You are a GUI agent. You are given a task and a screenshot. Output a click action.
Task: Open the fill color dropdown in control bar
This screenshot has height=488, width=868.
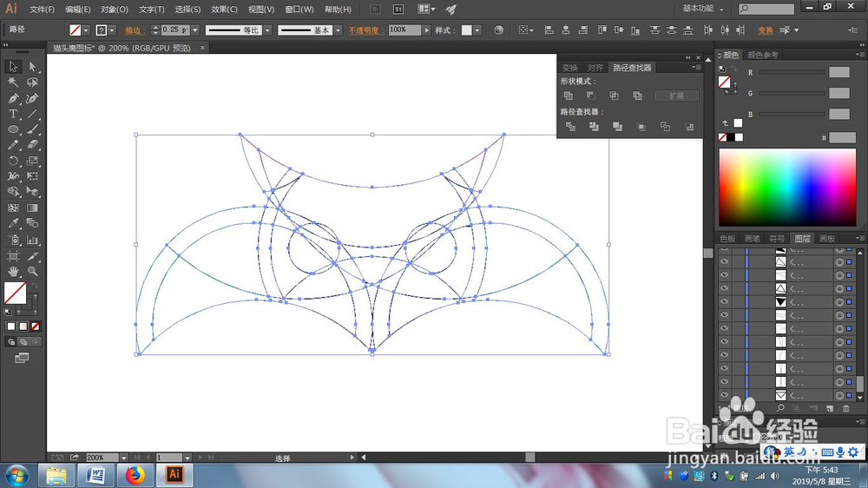pos(86,30)
